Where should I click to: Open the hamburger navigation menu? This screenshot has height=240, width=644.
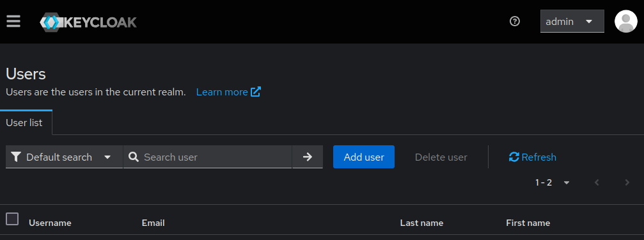[x=13, y=21]
